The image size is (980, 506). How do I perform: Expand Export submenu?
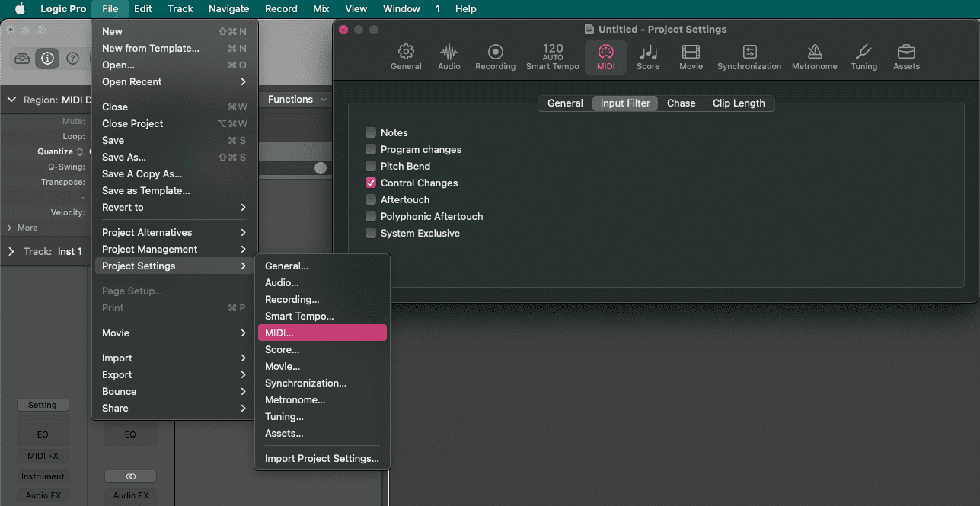174,374
